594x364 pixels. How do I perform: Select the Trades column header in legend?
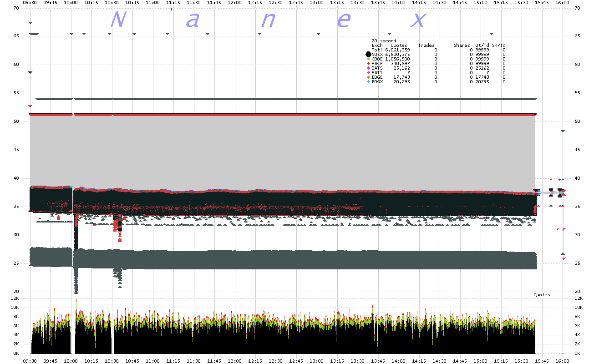tap(426, 45)
